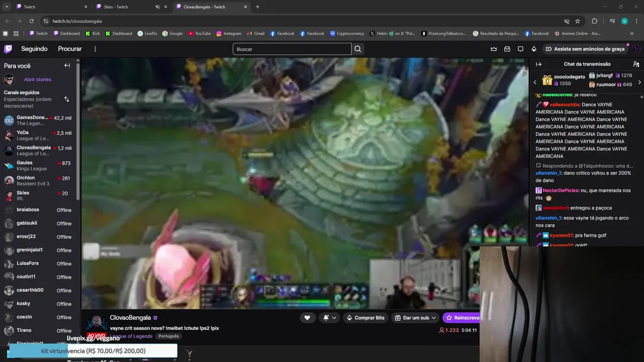
Task: Unmute the Skies tab speaker icon
Action: (x=157, y=7)
